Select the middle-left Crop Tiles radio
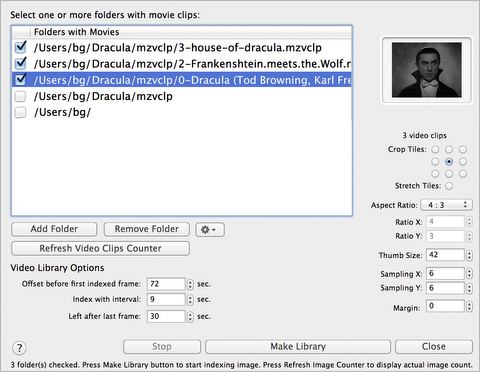480x372 pixels. (435, 162)
